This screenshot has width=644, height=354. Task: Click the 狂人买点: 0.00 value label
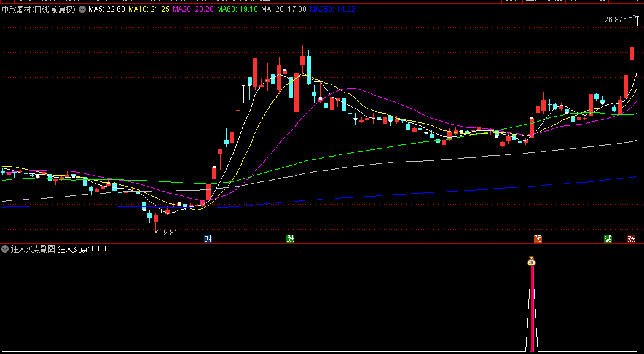click(x=82, y=249)
